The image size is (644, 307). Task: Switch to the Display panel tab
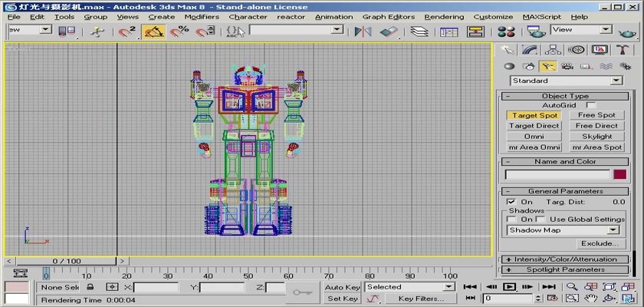click(x=600, y=50)
